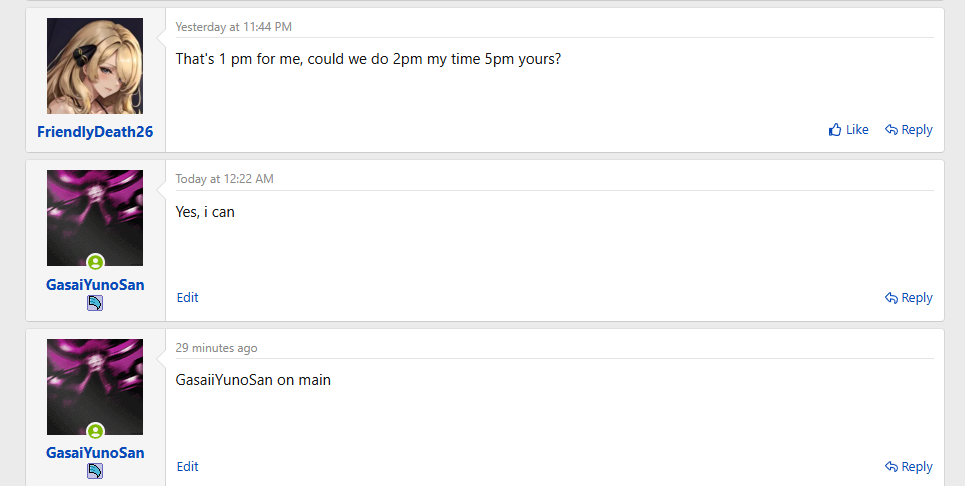Reply to FriendlyDeath26's message
965x486 pixels.
click(x=908, y=130)
